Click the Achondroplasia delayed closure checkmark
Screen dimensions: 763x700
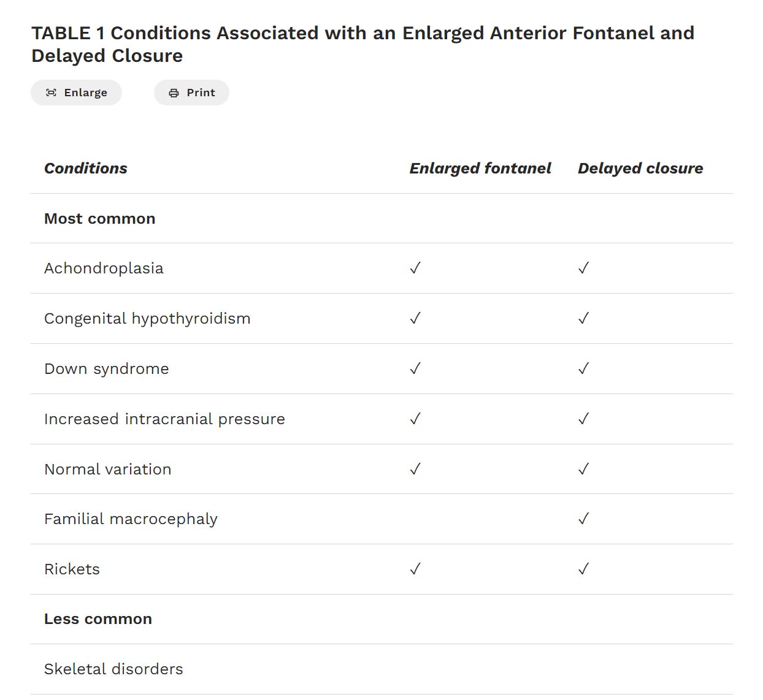[x=583, y=268]
